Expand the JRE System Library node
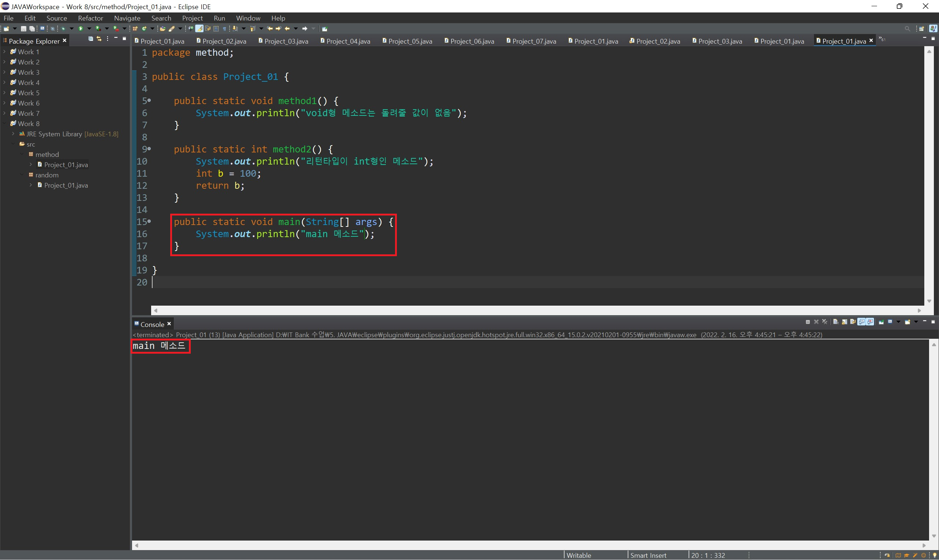Screen dimensions: 939x560 pyautogui.click(x=13, y=134)
